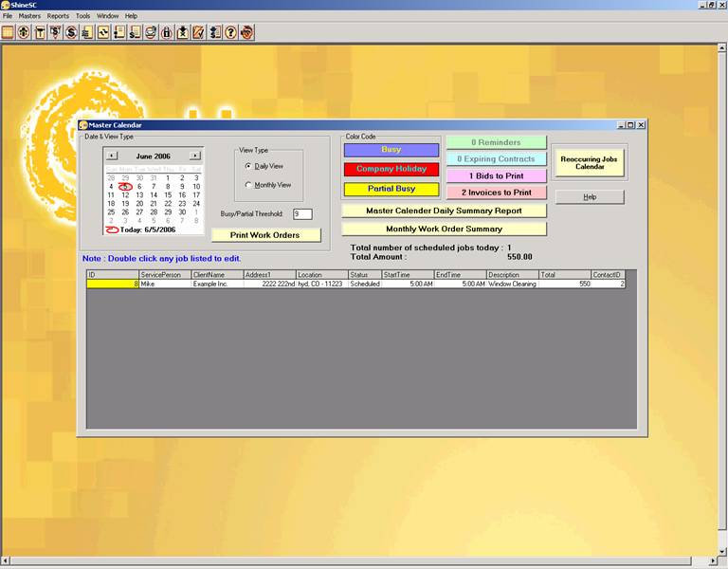Click the blue Busy color code
This screenshot has height=569, width=728.
tap(391, 150)
